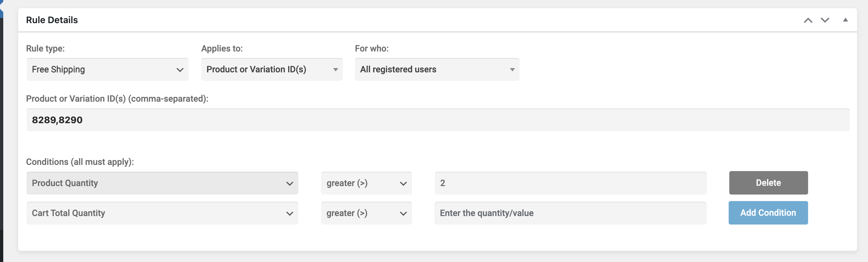
Task: Open the Cart Total Quantity row's operator dropdown
Action: point(367,213)
